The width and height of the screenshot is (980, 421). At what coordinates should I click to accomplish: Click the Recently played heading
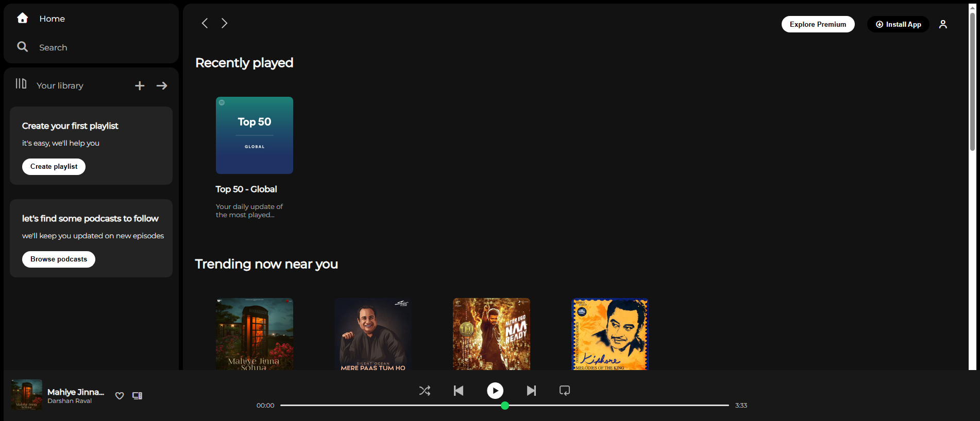click(244, 63)
